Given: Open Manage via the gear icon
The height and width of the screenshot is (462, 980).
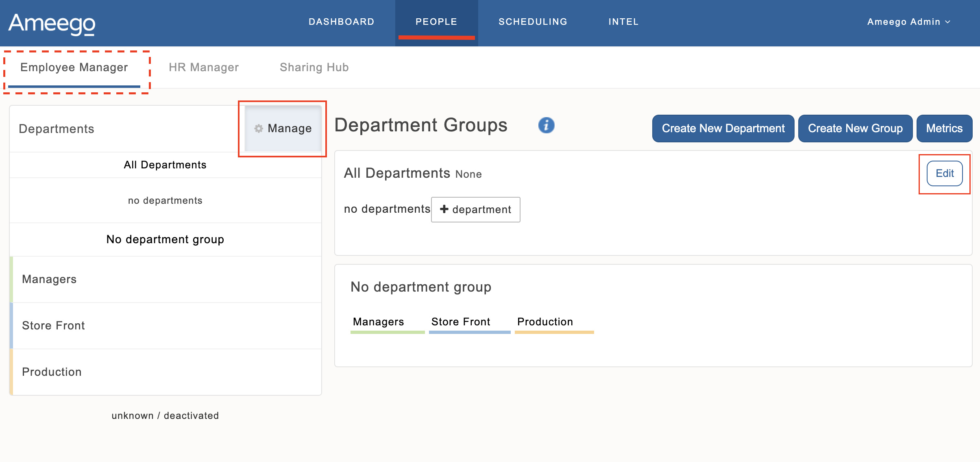Looking at the screenshot, I should click(283, 128).
